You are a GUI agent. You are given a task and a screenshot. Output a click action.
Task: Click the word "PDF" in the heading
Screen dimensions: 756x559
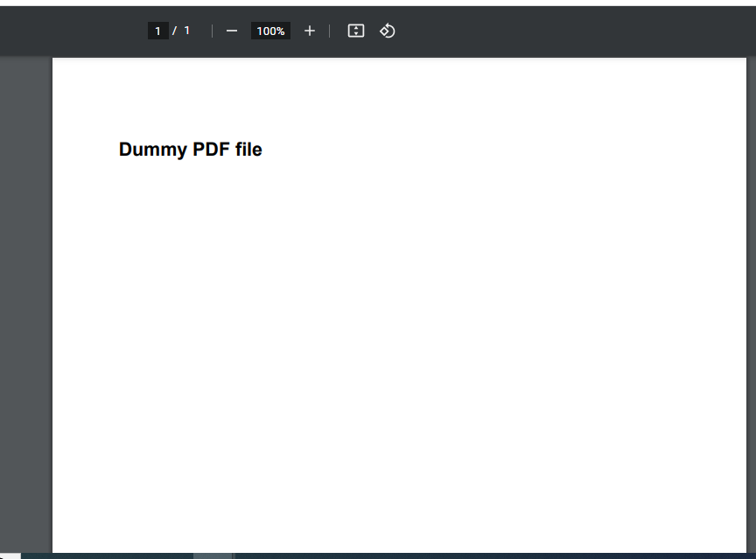pyautogui.click(x=212, y=150)
